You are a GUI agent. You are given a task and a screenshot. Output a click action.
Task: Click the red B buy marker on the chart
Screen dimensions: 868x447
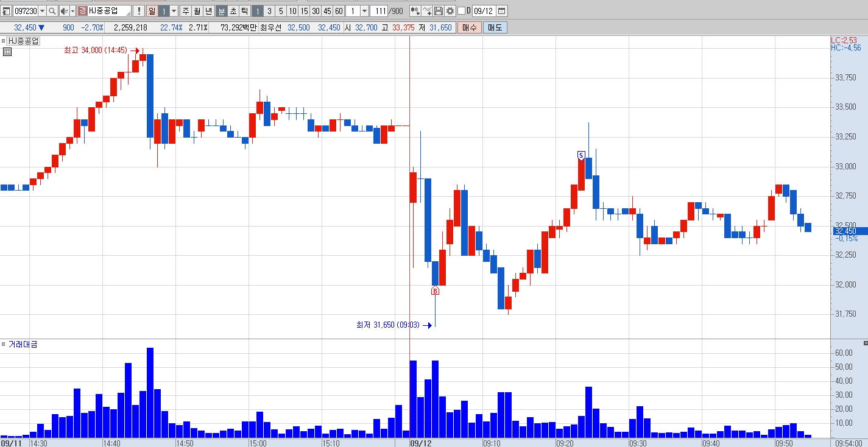click(x=435, y=291)
